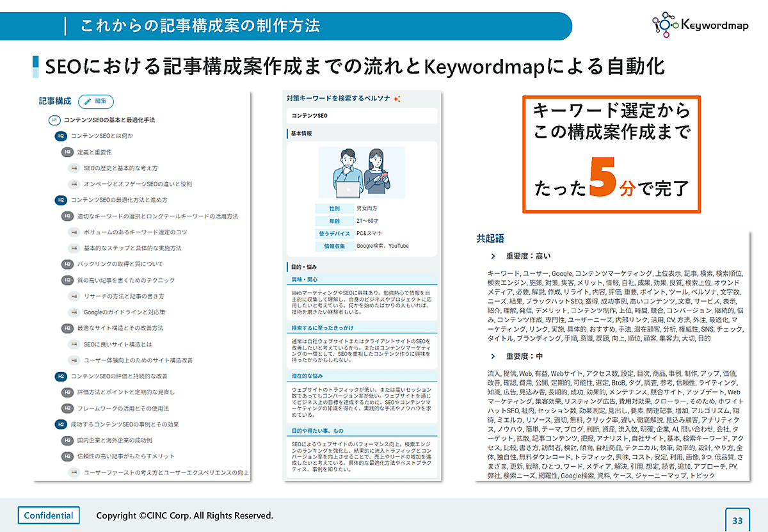The width and height of the screenshot is (768, 532).
Task: Click the H3 badge beside 適切なキーワードの選択とロングテールキーワードの活用方法
Action: 67,216
